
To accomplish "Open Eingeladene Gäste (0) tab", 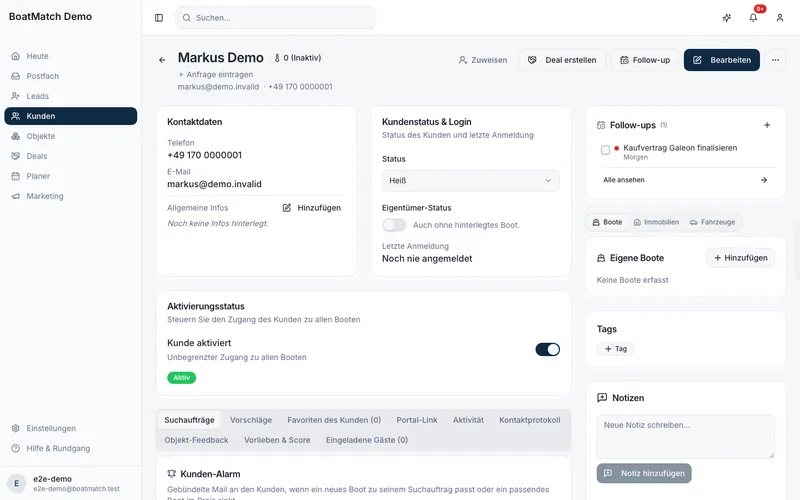I will point(367,440).
